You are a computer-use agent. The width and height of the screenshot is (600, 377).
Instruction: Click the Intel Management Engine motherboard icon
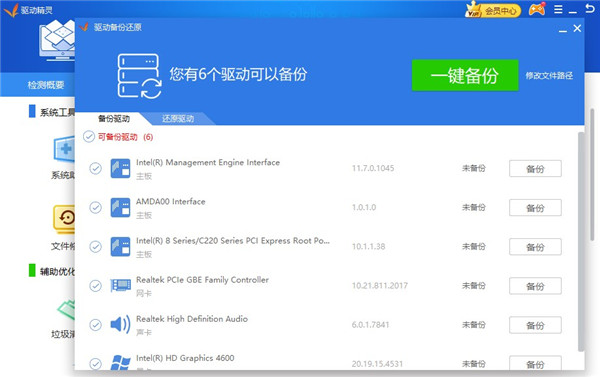[120, 168]
